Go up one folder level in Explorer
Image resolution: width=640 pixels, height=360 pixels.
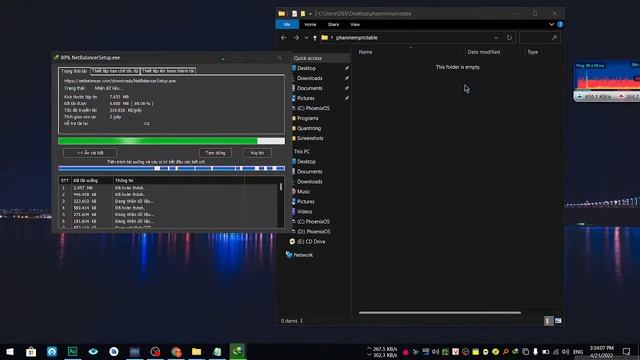pos(315,38)
